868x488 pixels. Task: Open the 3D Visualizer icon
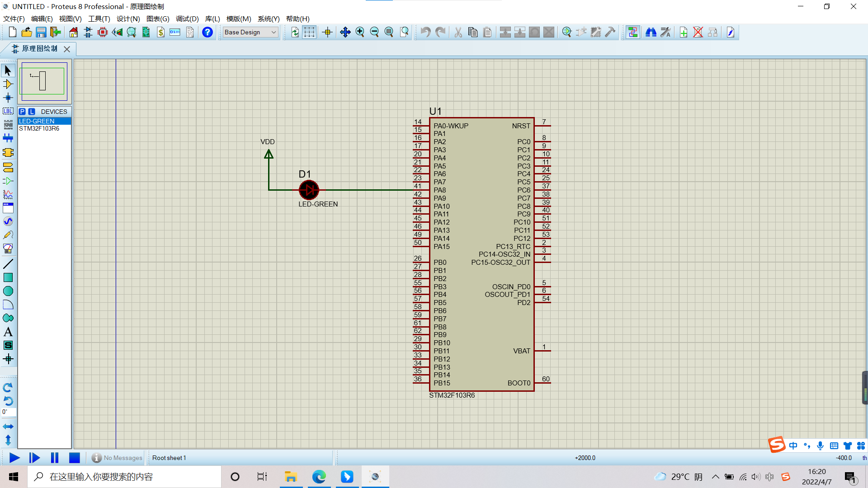point(117,32)
